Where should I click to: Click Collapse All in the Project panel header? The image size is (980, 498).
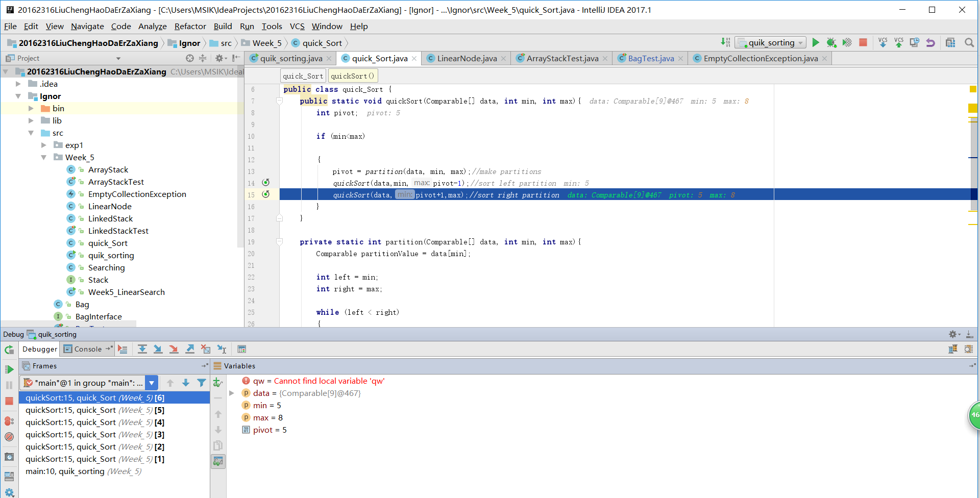tap(203, 58)
